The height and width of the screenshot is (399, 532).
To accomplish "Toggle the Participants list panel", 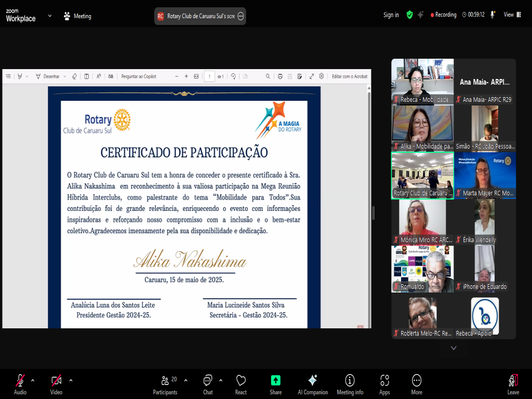I will [165, 383].
